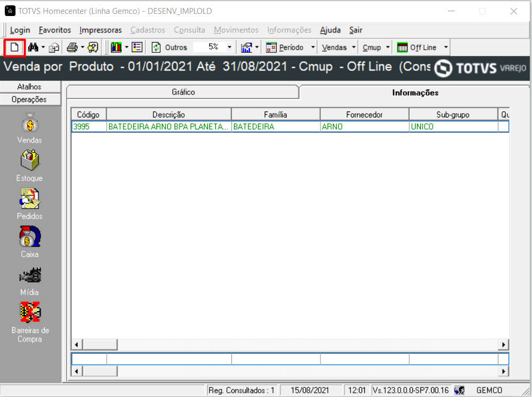Click version Vs.123.0.0.0-SP7.00.16 status text

(x=411, y=390)
